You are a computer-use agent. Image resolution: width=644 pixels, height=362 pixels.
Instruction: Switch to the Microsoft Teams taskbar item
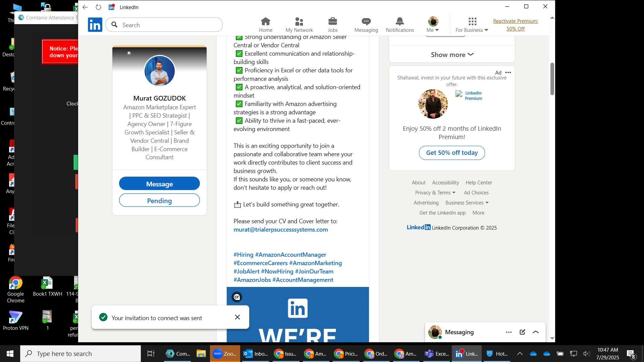tap(436, 354)
